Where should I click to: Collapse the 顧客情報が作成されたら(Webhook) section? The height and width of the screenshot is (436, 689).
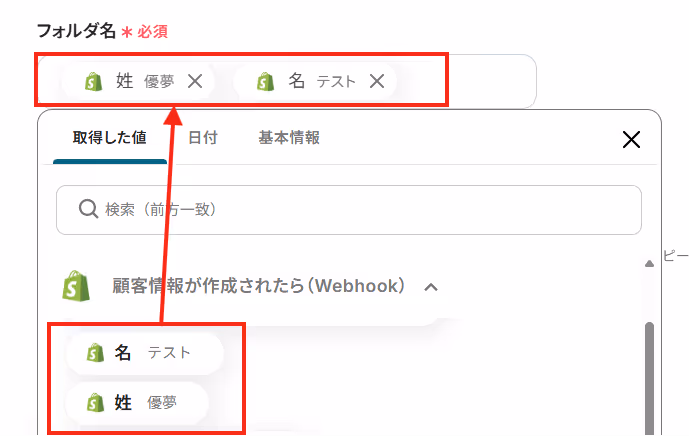258,286
